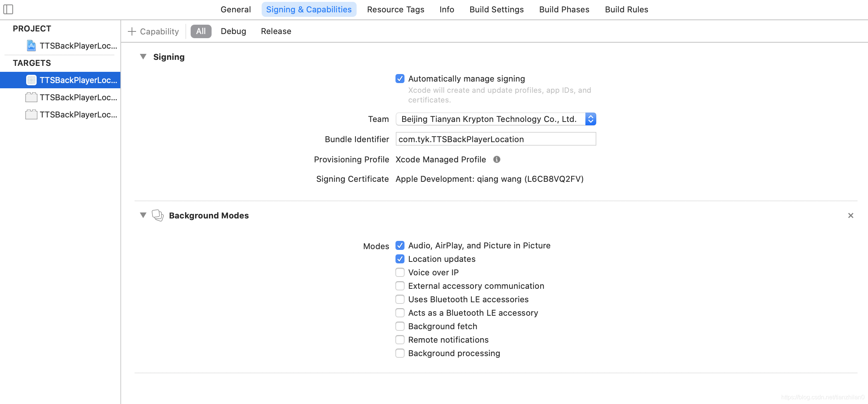Toggle the left sidebar panel icon
Screen dimensions: 868x404
(8, 9)
